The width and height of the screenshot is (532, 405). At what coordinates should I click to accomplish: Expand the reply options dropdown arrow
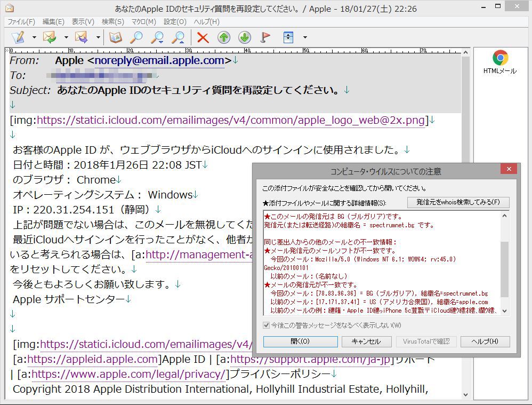(66, 37)
